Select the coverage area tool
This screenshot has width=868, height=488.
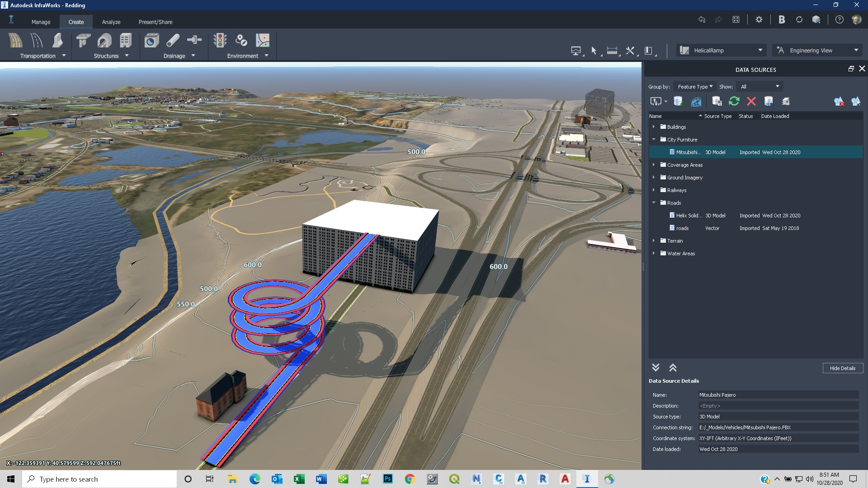coord(263,41)
